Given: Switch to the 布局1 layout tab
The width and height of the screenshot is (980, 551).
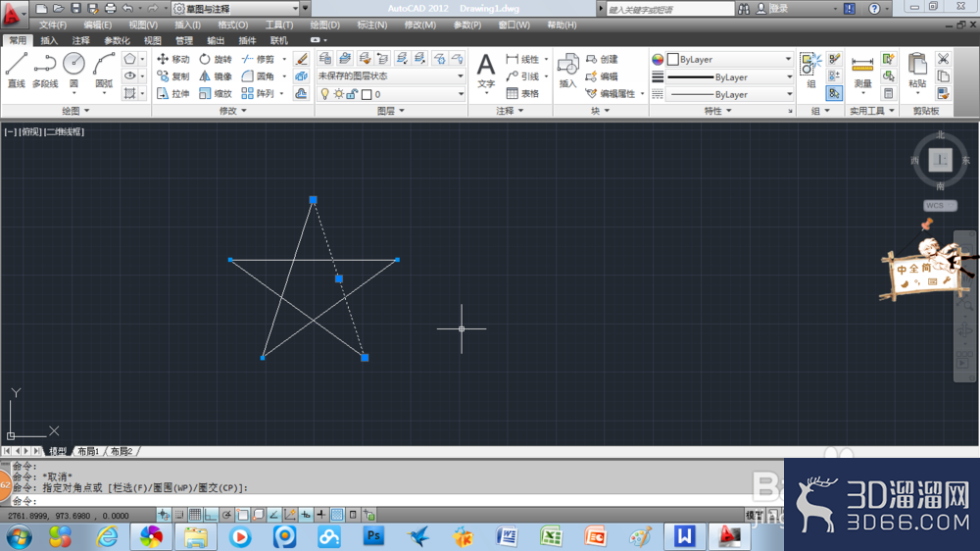Looking at the screenshot, I should click(x=88, y=451).
